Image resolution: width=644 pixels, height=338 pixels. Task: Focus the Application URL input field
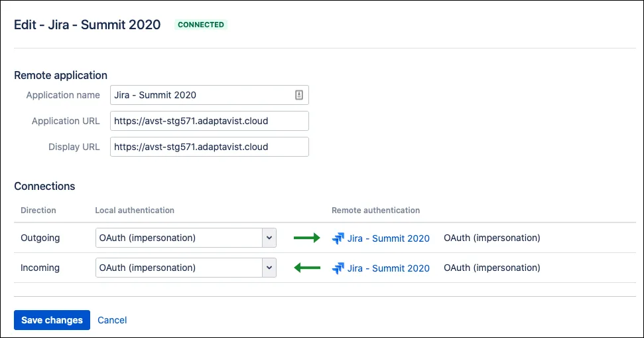click(210, 121)
